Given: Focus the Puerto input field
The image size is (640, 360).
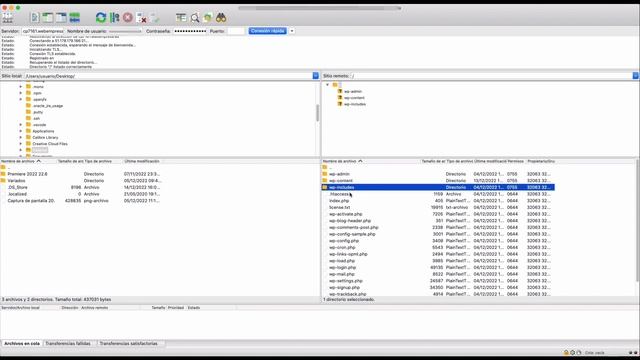Looking at the screenshot, I should coord(236,31).
